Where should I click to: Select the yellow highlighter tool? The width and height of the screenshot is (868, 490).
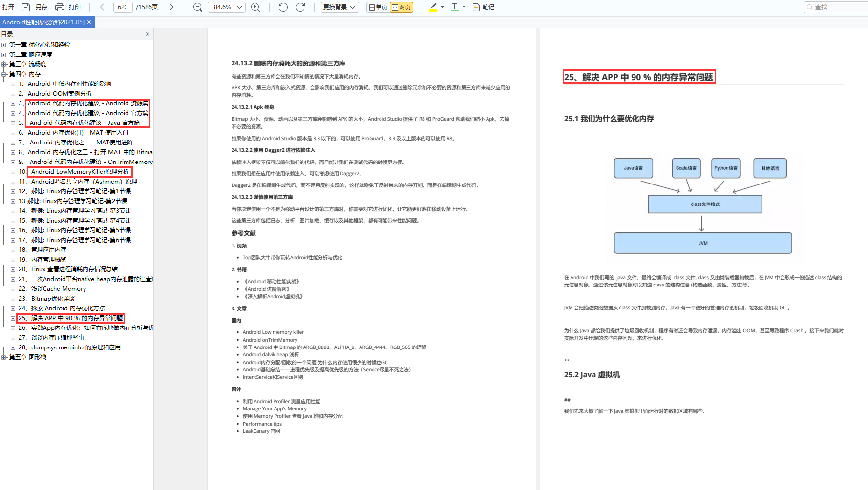pyautogui.click(x=433, y=7)
